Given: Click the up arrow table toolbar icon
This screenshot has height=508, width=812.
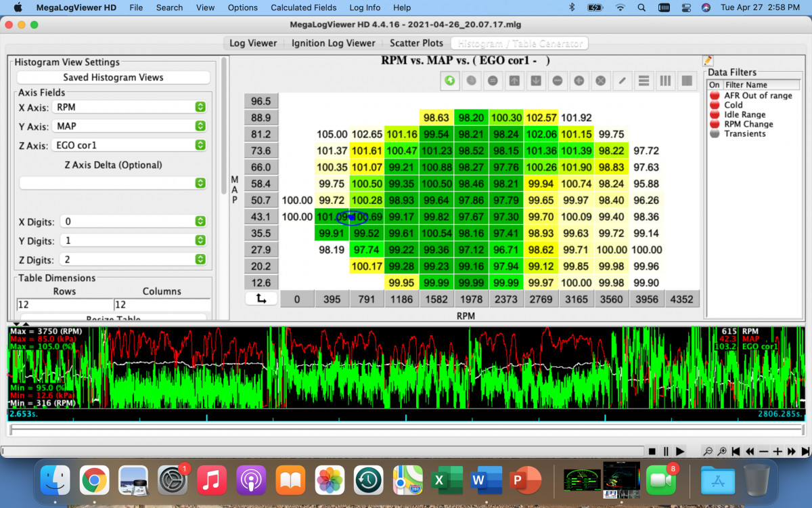Looking at the screenshot, I should click(x=514, y=81).
